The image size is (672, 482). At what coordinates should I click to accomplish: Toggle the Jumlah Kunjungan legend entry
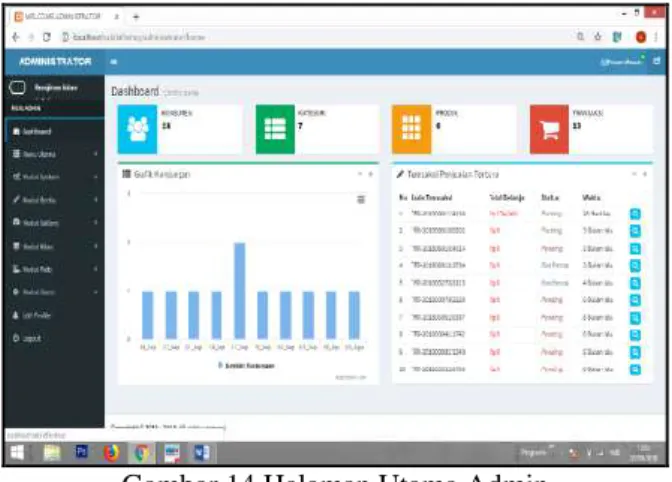(x=246, y=366)
